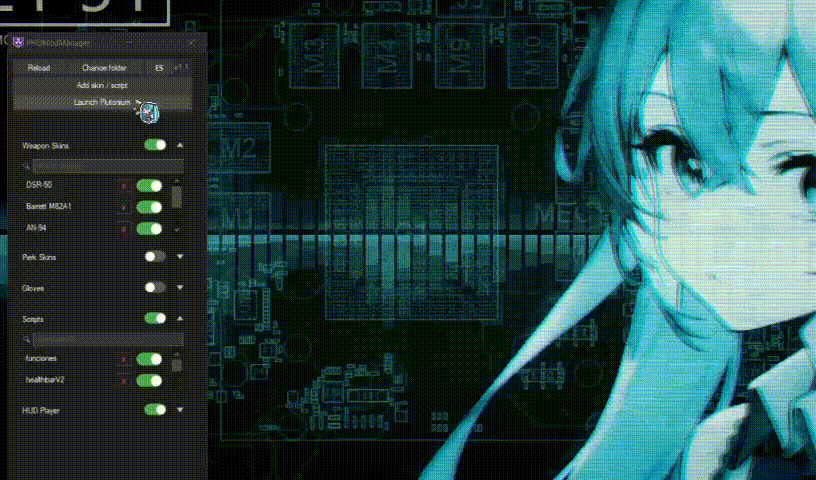Viewport: 816px width, 480px height.
Task: Click the search icon beside the Weapon Skins filter
Action: coord(26,167)
